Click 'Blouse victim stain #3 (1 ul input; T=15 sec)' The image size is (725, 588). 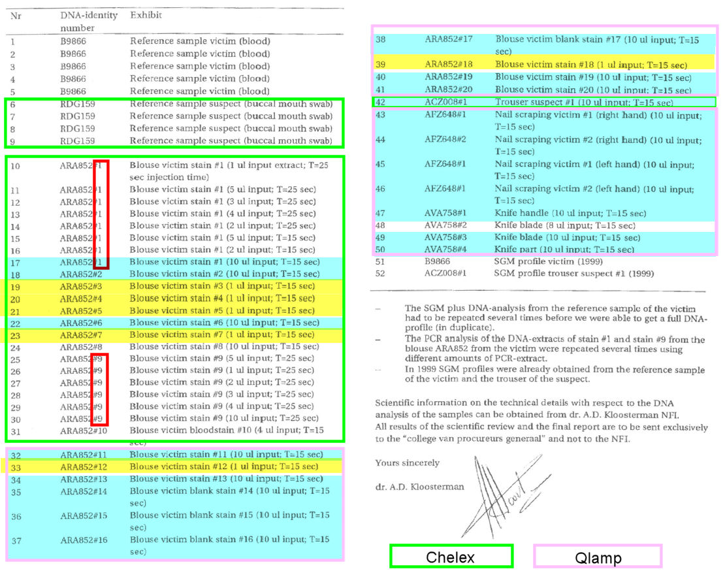pyautogui.click(x=222, y=286)
